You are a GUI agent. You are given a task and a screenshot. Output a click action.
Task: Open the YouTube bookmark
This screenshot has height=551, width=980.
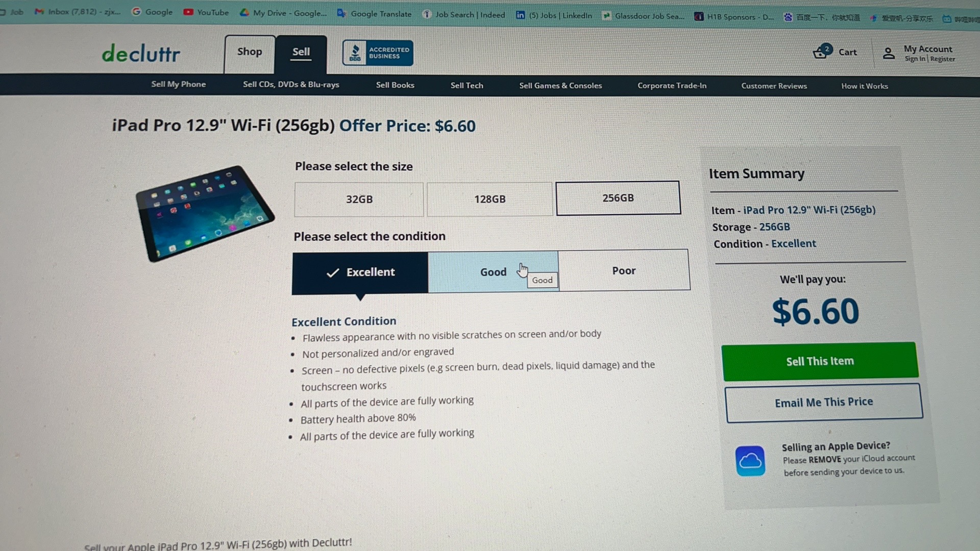click(206, 12)
